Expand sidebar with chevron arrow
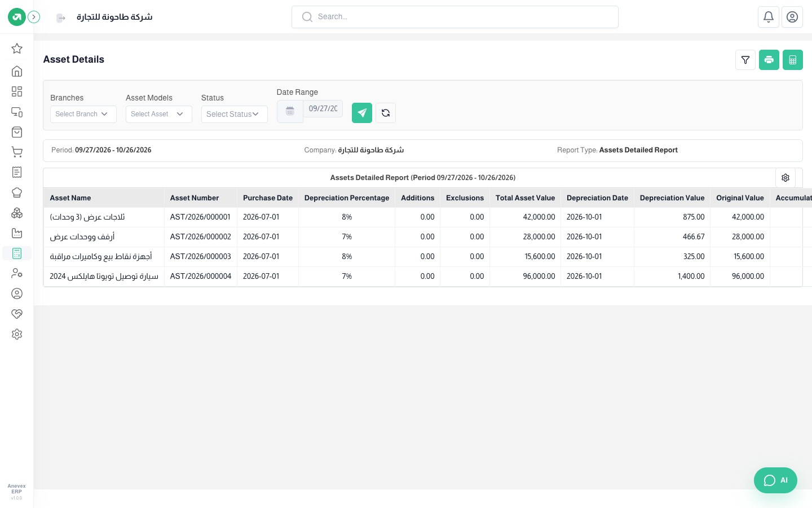 pos(34,17)
